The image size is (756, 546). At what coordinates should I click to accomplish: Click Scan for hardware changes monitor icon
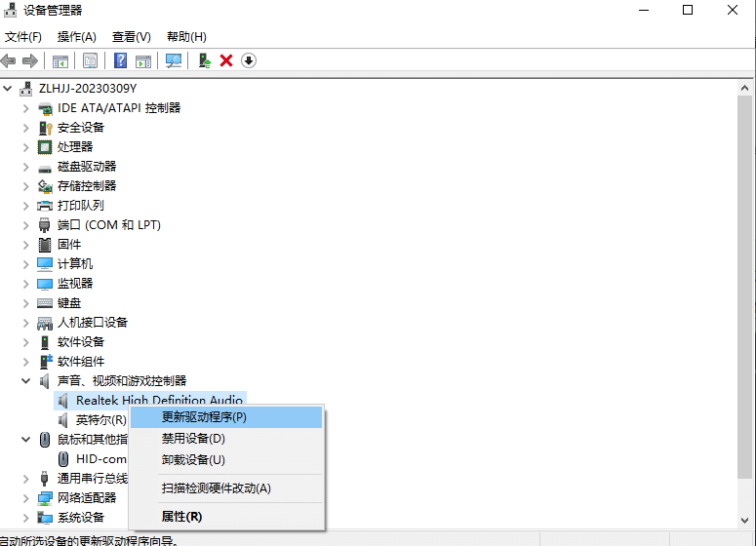click(174, 60)
